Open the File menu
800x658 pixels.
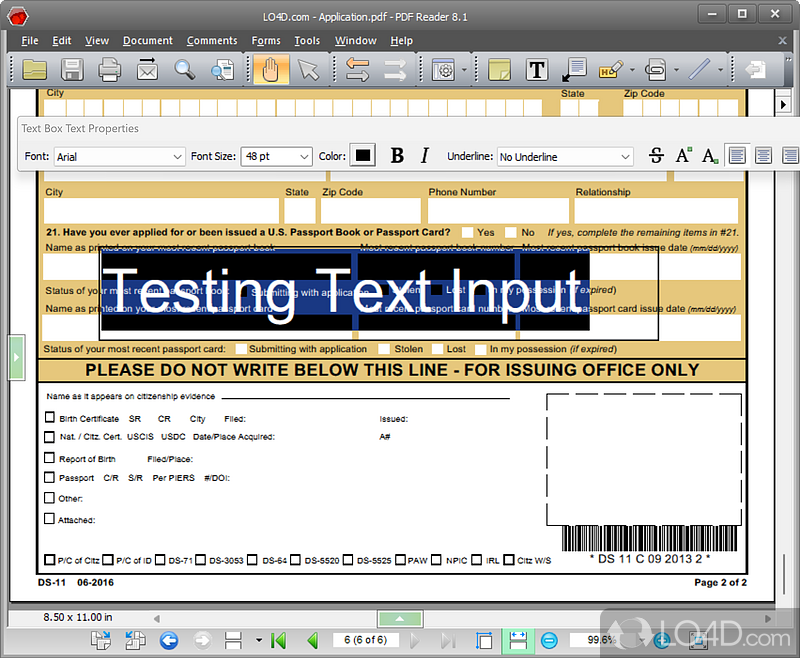30,41
